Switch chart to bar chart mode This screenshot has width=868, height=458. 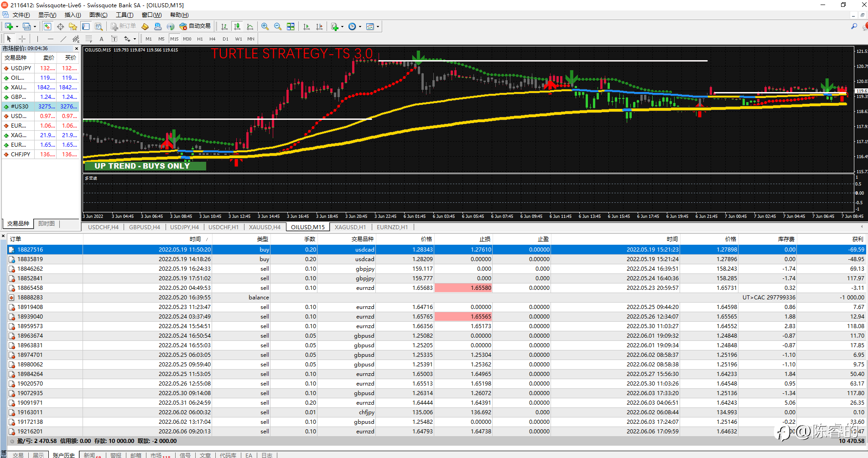pos(224,26)
